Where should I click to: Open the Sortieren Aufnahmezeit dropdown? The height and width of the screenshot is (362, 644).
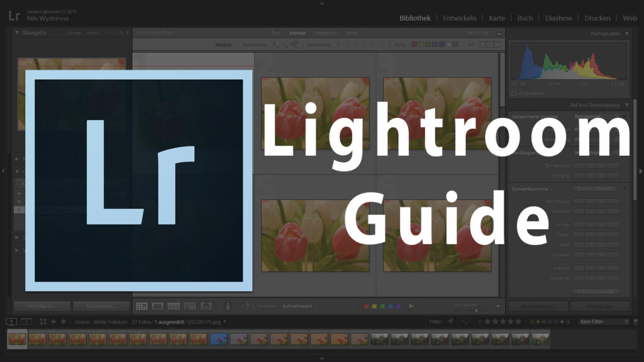click(x=300, y=306)
